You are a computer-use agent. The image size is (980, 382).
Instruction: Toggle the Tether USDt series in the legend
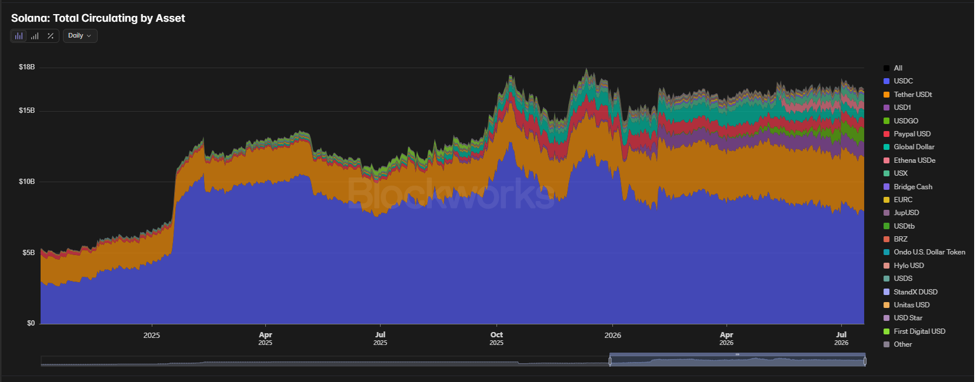[x=908, y=95]
